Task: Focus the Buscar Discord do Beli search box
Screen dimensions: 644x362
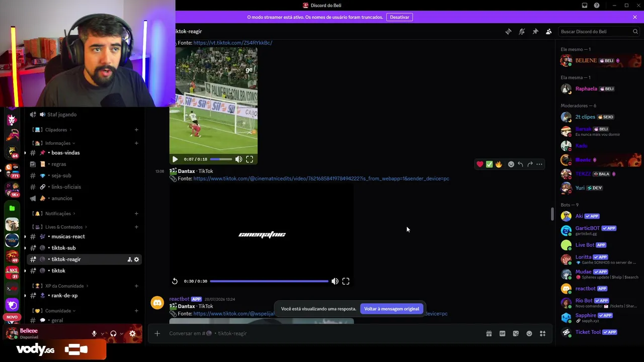Action: pos(599,32)
